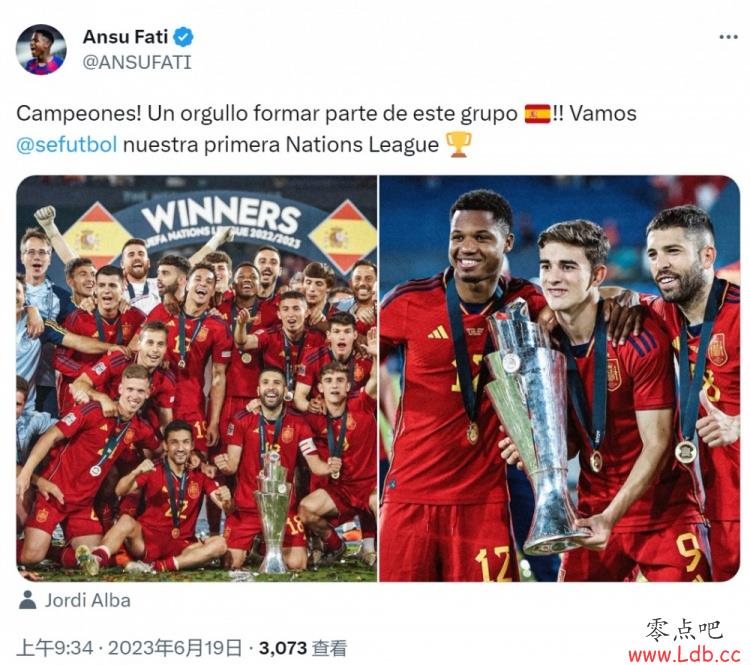Open Ansu Fati's profile avatar
The height and width of the screenshot is (665, 750).
click(x=41, y=49)
